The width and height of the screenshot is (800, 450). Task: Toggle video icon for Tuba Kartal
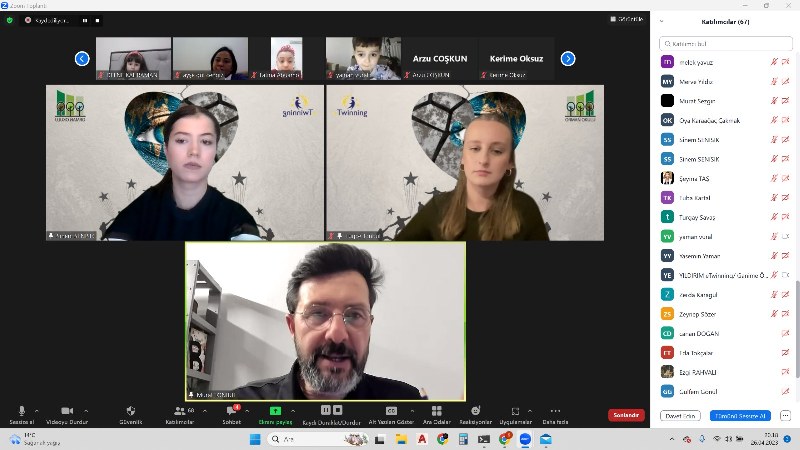click(785, 197)
